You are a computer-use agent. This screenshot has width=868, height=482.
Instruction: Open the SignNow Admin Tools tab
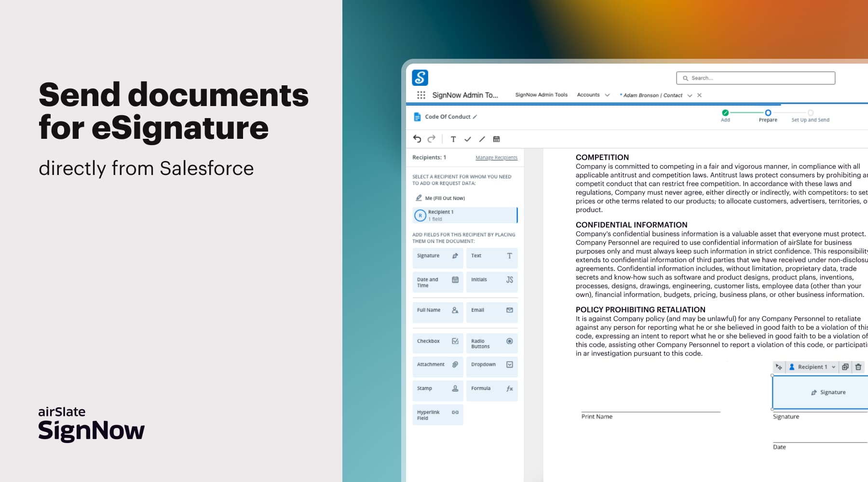541,95
